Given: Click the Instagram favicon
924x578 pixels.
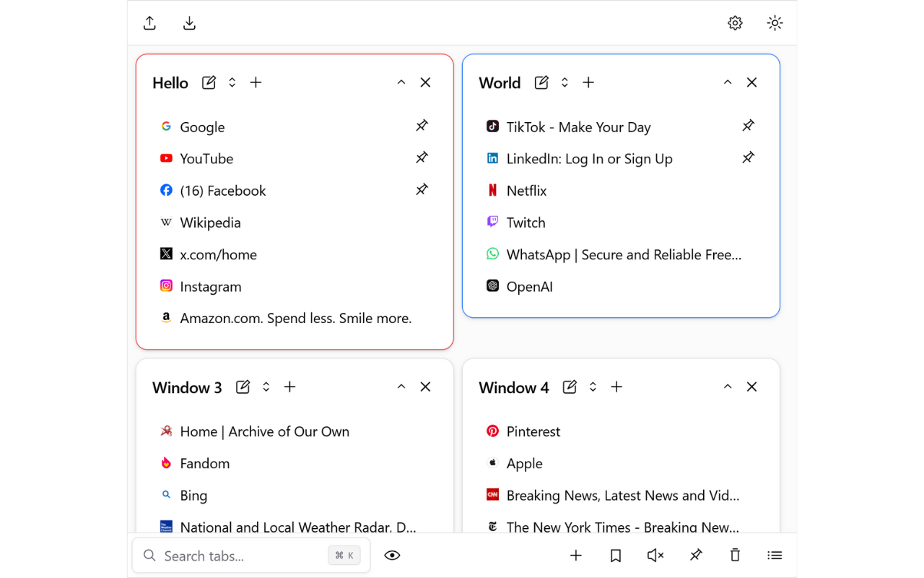Looking at the screenshot, I should click(x=166, y=286).
